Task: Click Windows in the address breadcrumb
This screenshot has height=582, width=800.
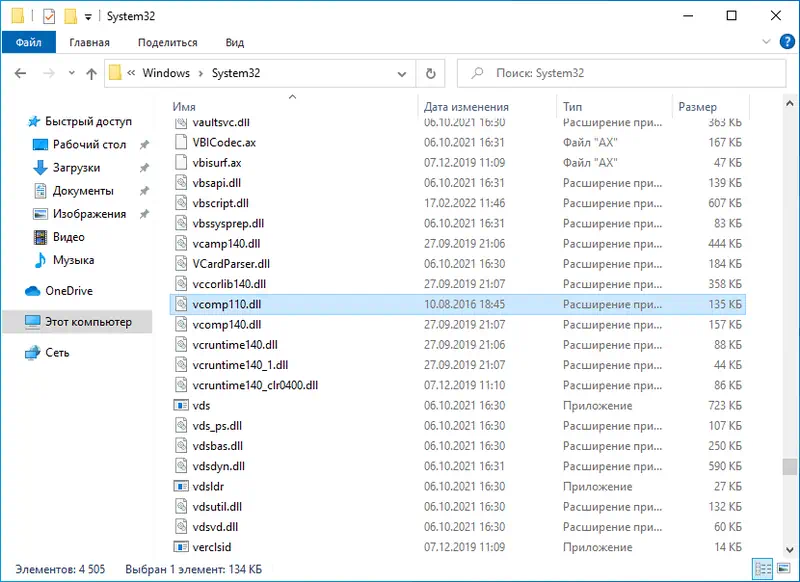Action: coord(166,73)
